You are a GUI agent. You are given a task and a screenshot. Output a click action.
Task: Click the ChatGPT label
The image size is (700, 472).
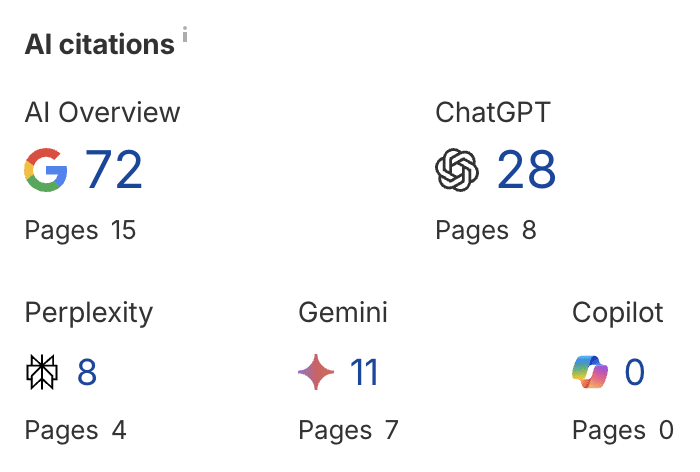493,112
